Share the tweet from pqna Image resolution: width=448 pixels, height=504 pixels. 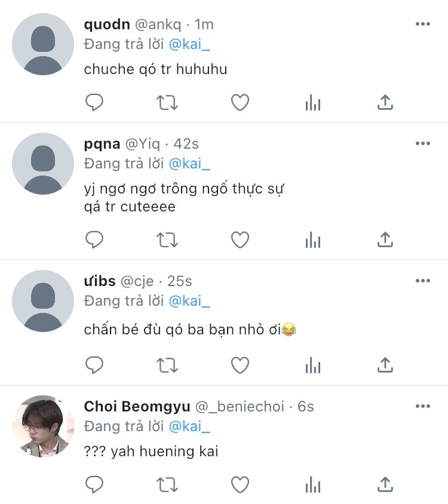click(385, 240)
